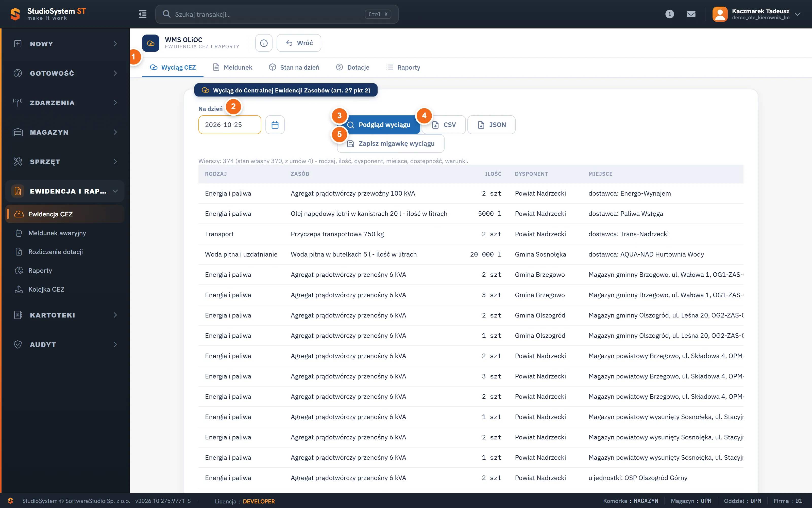This screenshot has height=508, width=812.
Task: Expand the NOWY menu chevron
Action: (x=115, y=44)
